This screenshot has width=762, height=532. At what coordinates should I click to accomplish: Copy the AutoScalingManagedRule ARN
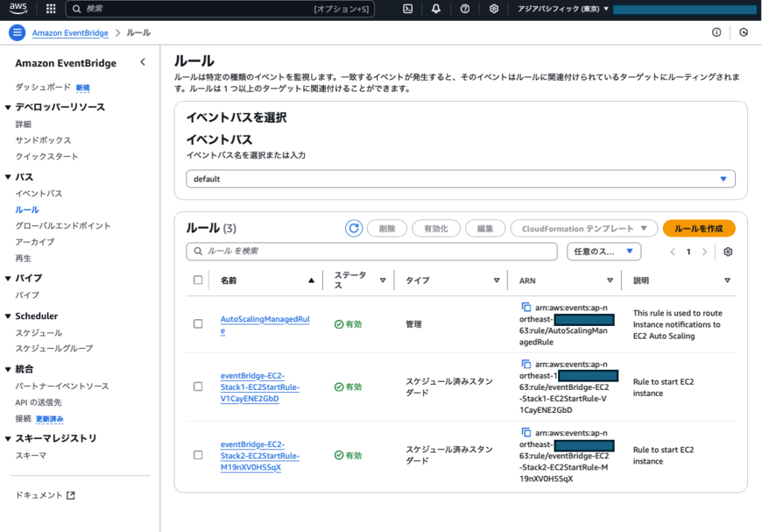click(526, 307)
